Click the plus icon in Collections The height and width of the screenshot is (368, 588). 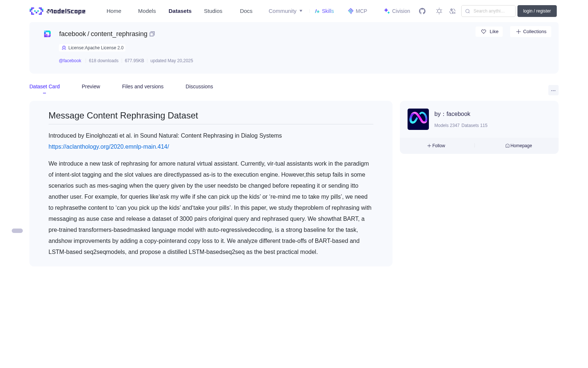coord(518,32)
